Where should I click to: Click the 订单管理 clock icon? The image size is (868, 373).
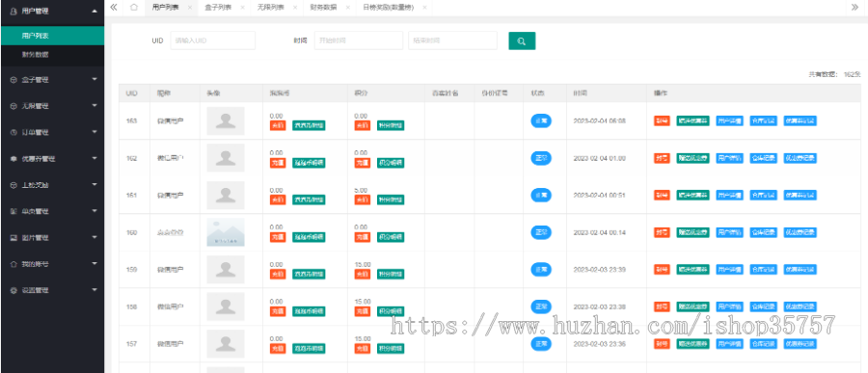click(x=14, y=132)
